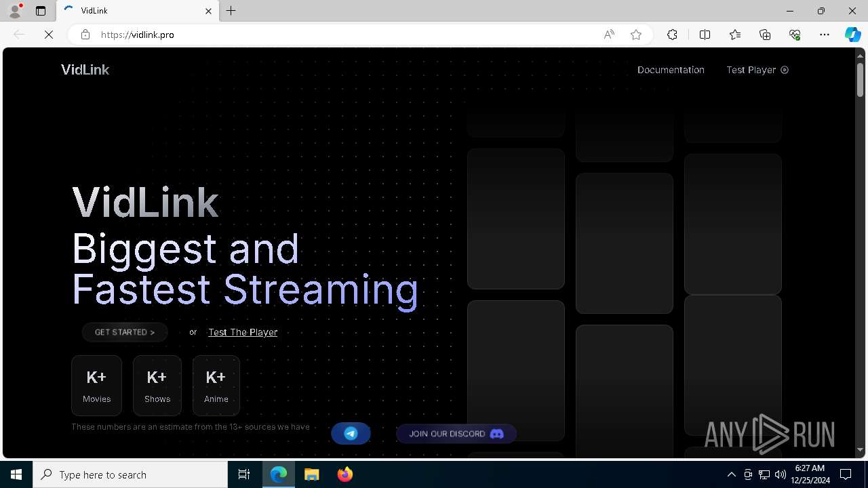Image resolution: width=868 pixels, height=488 pixels.
Task: Click the GET STARTED button
Action: click(125, 332)
